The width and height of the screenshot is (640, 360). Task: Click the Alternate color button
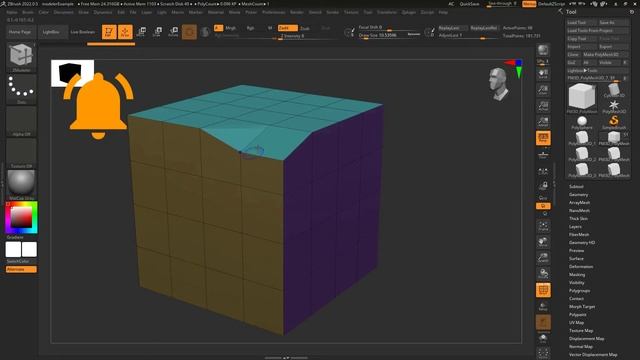click(21, 269)
